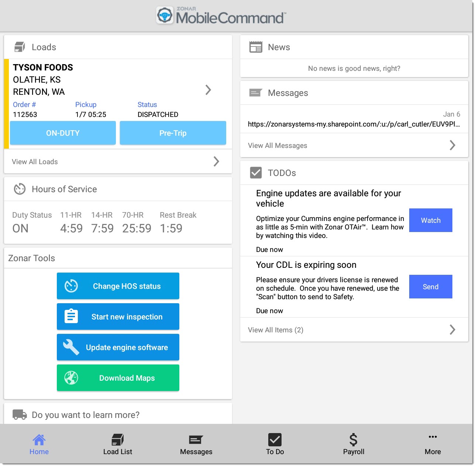476x467 pixels.
Task: Click Zonar Tools section heading
Action: pos(32,258)
